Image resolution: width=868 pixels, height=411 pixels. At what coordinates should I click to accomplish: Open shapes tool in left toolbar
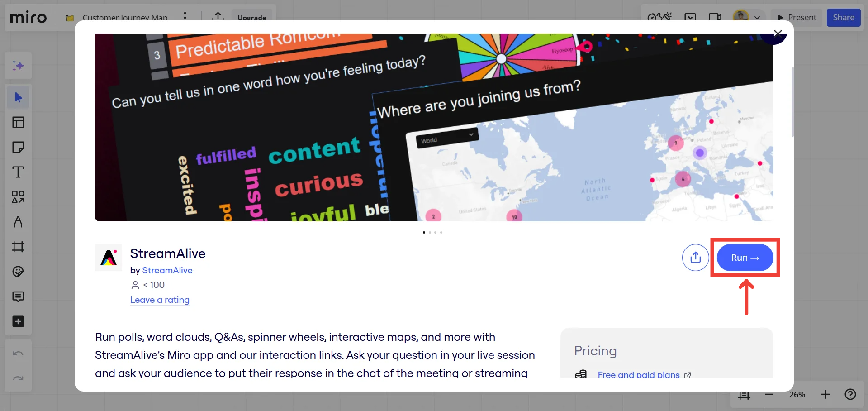pyautogui.click(x=18, y=197)
